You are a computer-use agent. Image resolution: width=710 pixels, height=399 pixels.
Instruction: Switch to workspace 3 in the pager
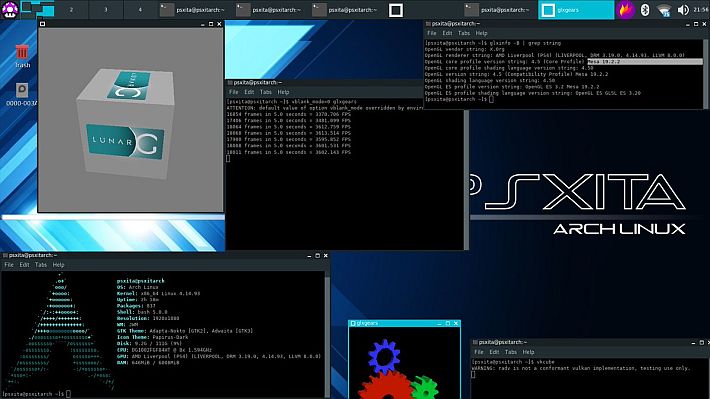pos(106,10)
